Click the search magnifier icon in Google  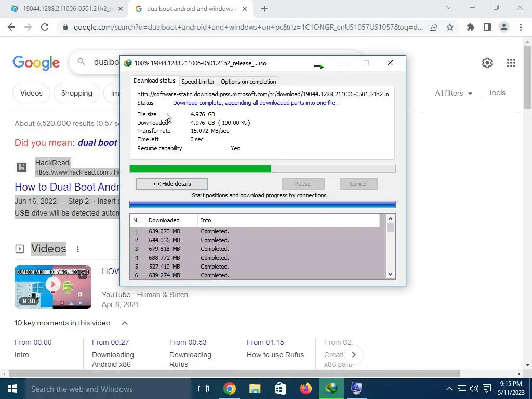tap(81, 62)
